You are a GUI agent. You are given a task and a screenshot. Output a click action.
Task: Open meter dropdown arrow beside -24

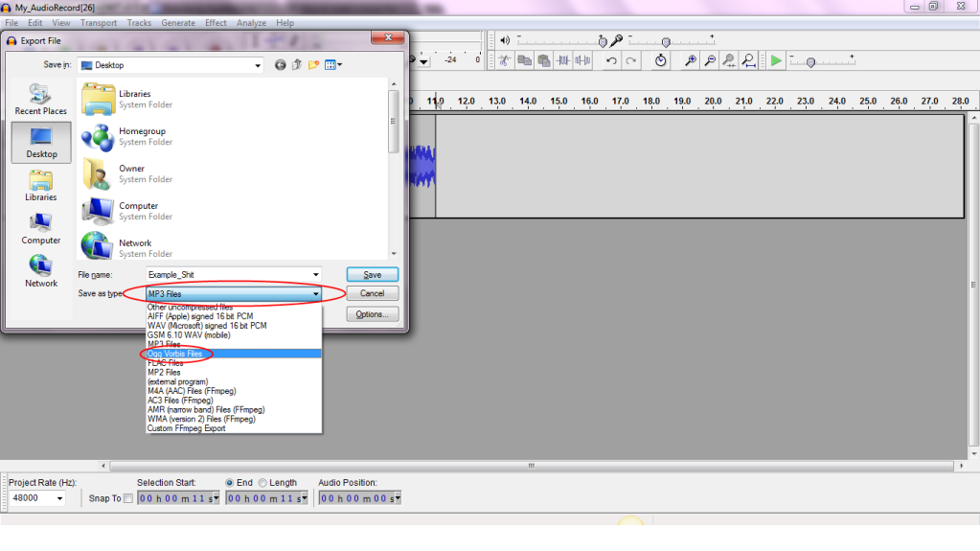tap(423, 61)
